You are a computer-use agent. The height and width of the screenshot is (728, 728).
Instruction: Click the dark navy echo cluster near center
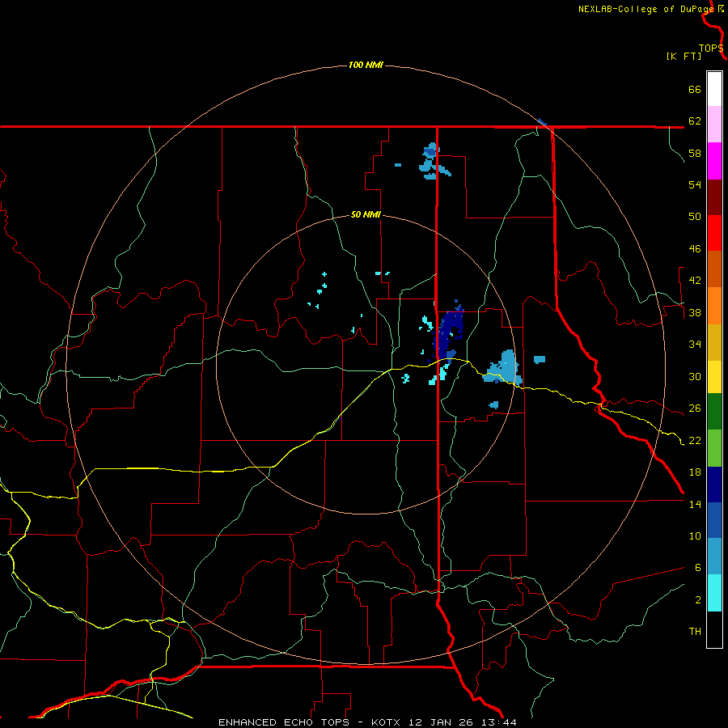point(448,331)
